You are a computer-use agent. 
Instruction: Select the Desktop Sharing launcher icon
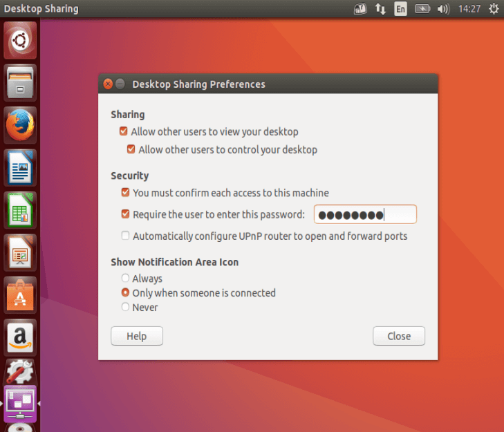[x=20, y=404]
